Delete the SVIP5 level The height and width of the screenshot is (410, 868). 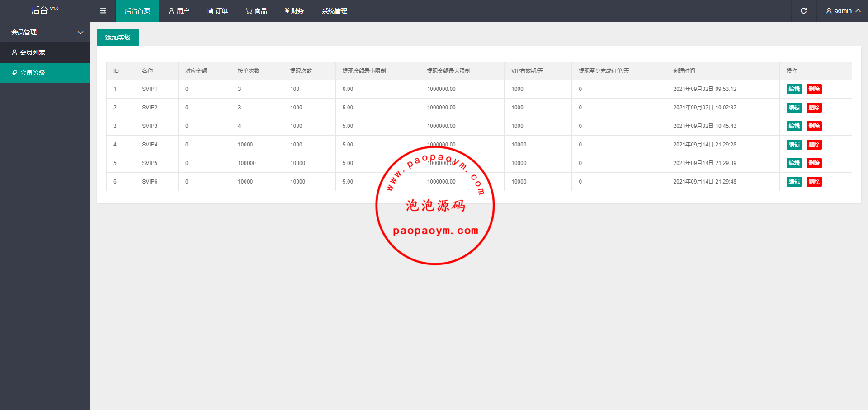click(x=814, y=163)
